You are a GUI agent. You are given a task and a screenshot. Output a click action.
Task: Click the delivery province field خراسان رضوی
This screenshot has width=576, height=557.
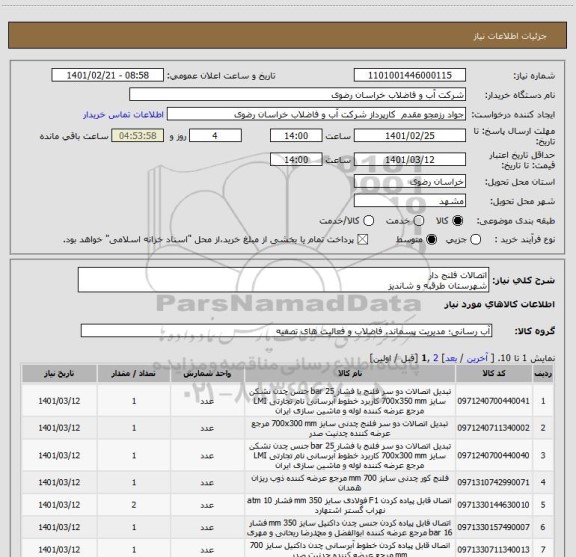pos(410,182)
